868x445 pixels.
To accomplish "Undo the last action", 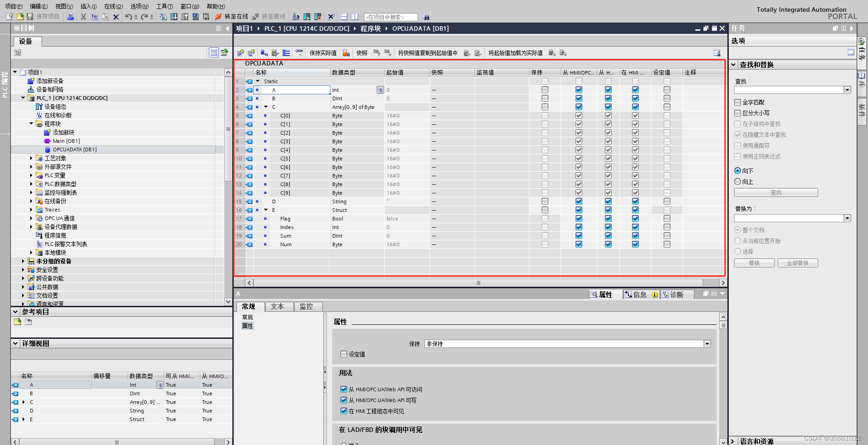I will point(129,17).
